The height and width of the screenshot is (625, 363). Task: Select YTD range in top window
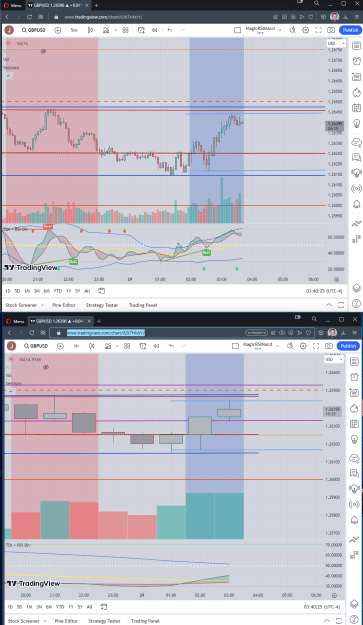point(57,291)
